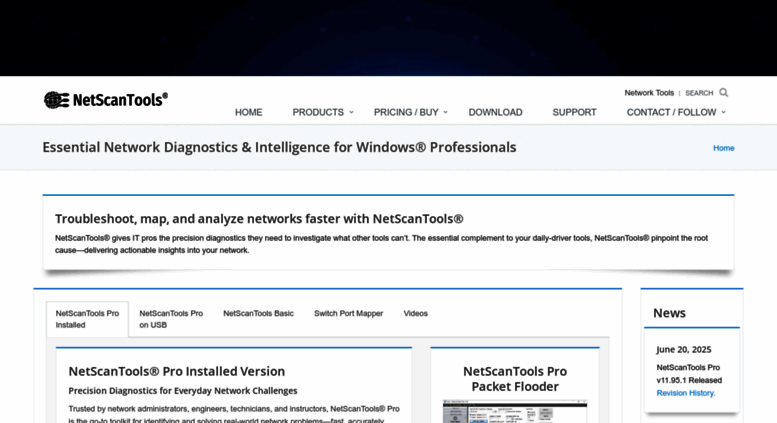
Task: Click the NetScanTools logo
Action: coord(106,100)
